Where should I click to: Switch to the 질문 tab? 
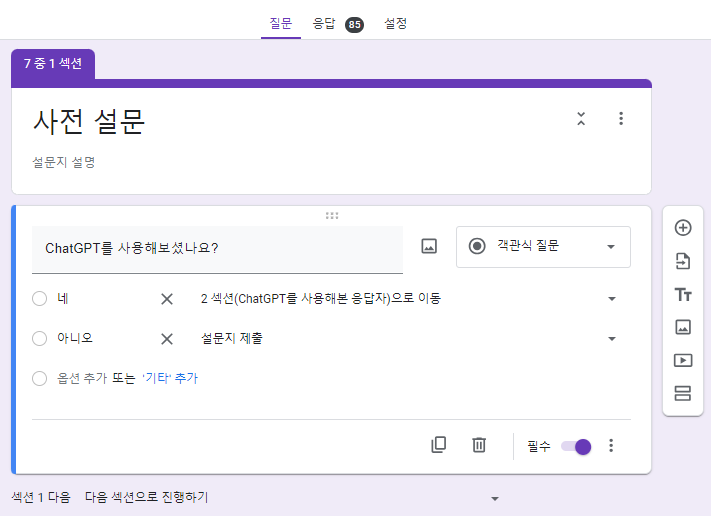pos(281,24)
